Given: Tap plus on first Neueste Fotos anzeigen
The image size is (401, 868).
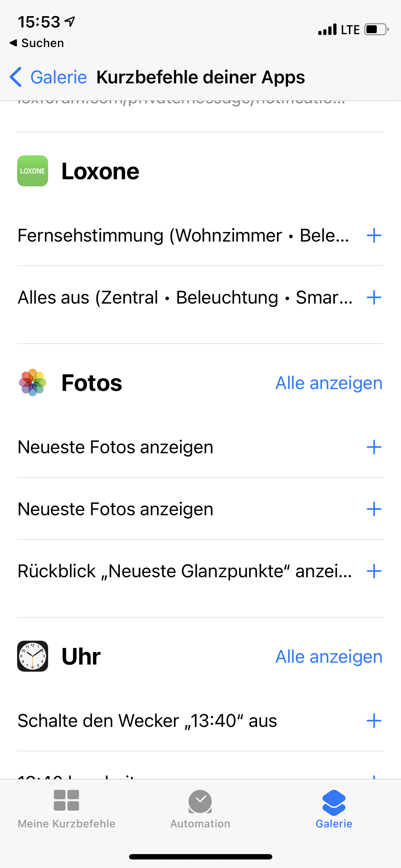Looking at the screenshot, I should point(374,447).
